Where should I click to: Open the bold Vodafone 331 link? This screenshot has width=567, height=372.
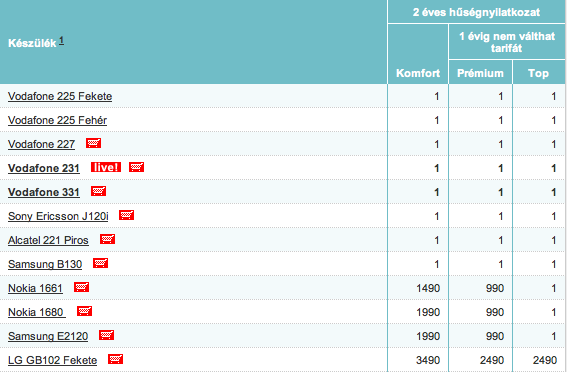44,192
